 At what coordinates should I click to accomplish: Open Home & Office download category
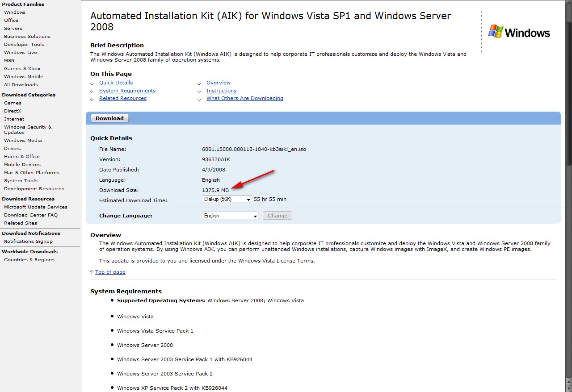(x=22, y=157)
